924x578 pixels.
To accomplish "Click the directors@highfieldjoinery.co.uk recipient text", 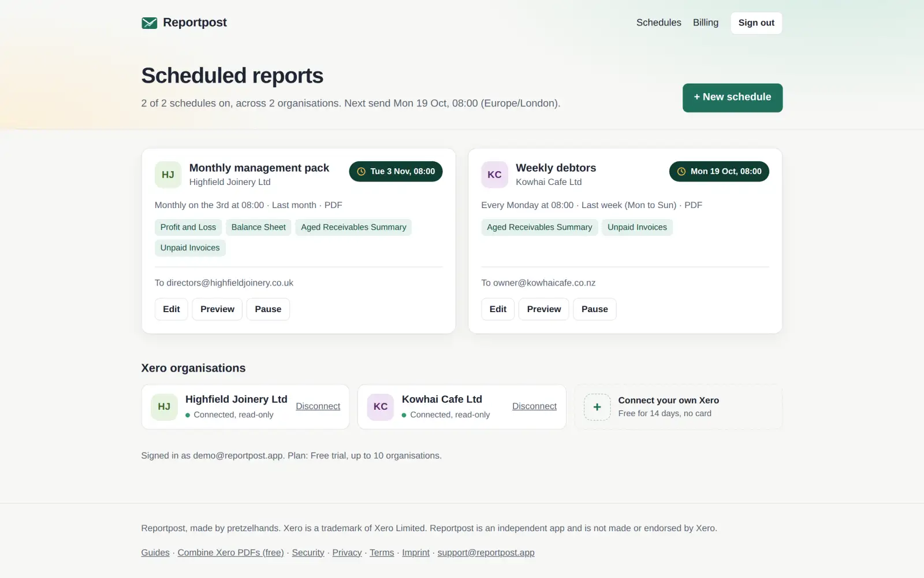I will [x=230, y=283].
